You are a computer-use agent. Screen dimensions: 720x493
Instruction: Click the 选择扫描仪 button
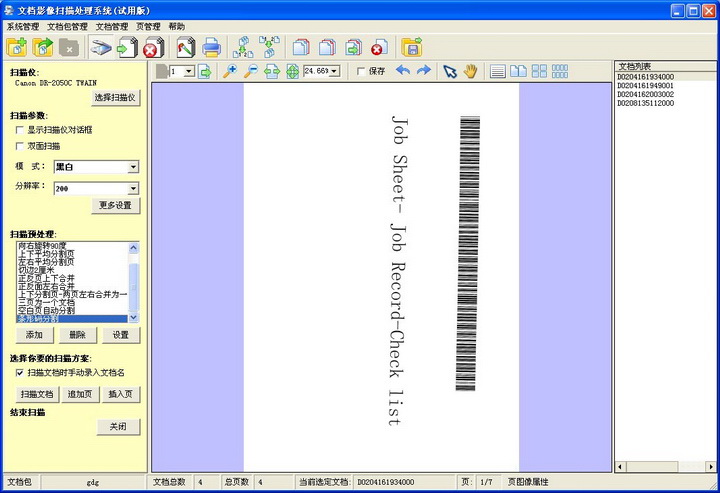pyautogui.click(x=115, y=98)
